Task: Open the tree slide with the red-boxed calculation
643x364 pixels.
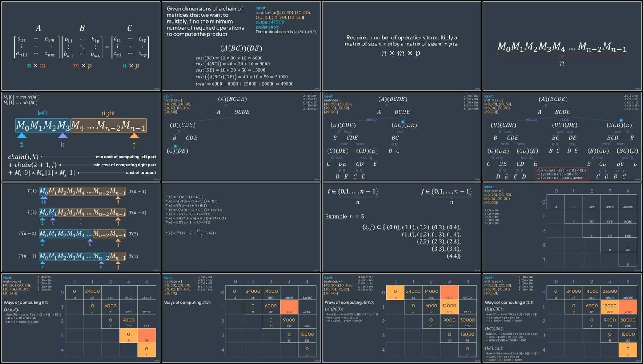Action: 562,137
